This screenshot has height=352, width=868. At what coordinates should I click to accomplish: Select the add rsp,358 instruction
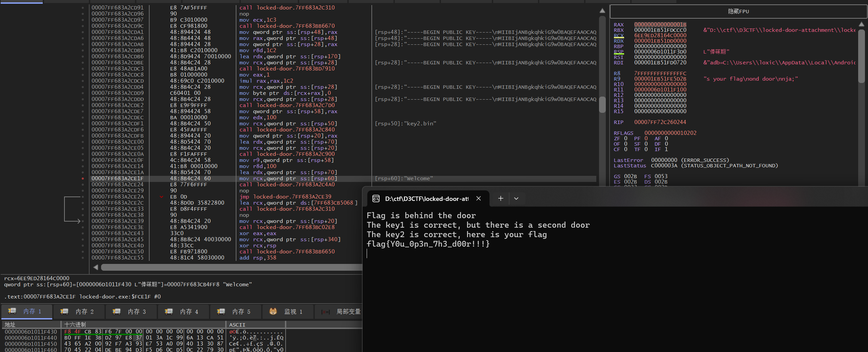click(x=257, y=258)
